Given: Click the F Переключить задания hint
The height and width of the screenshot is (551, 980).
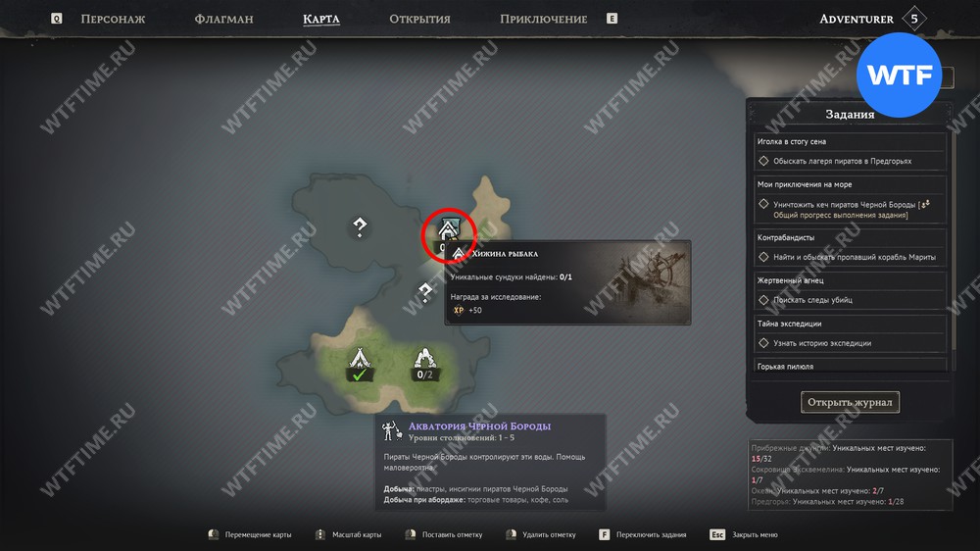Looking at the screenshot, I should pyautogui.click(x=643, y=534).
